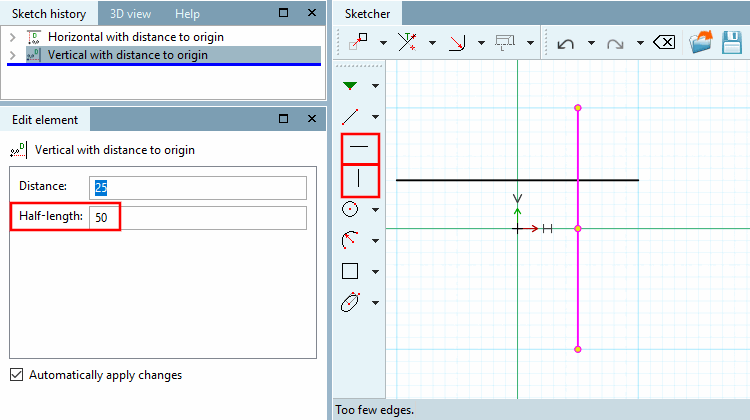Select the rectangle tool
Screen dimensions: 750x420
pyautogui.click(x=350, y=271)
